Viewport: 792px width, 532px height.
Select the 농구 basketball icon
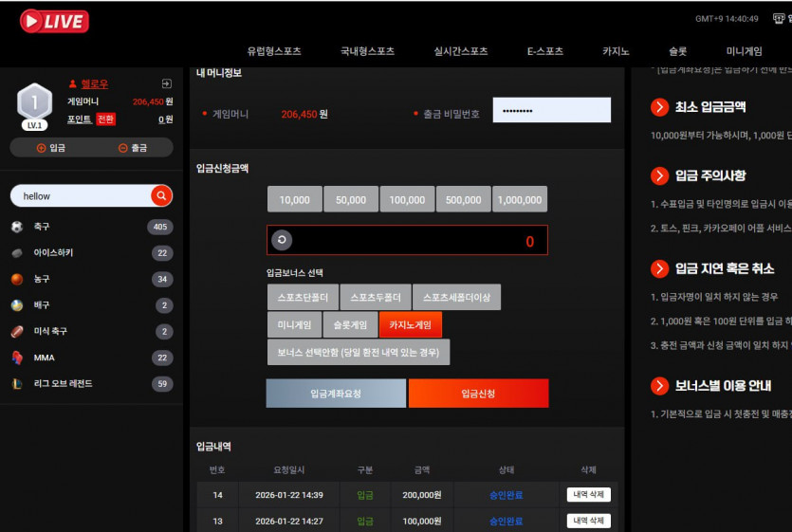(17, 279)
